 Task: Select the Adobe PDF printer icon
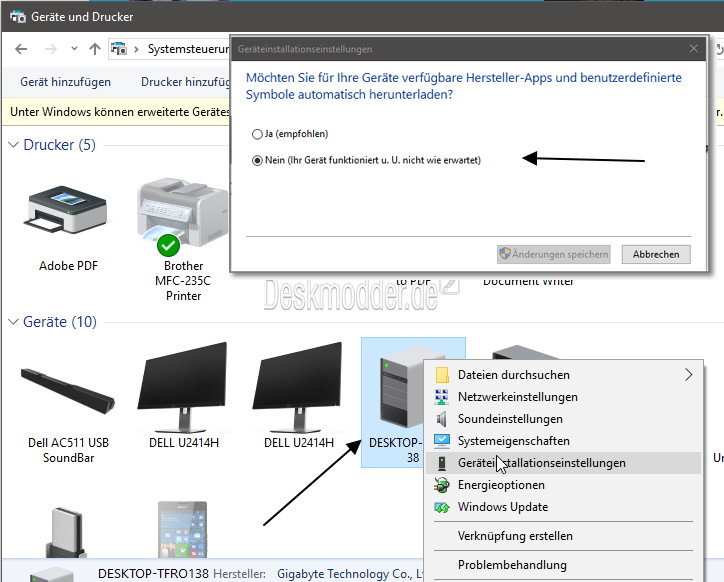[68, 210]
